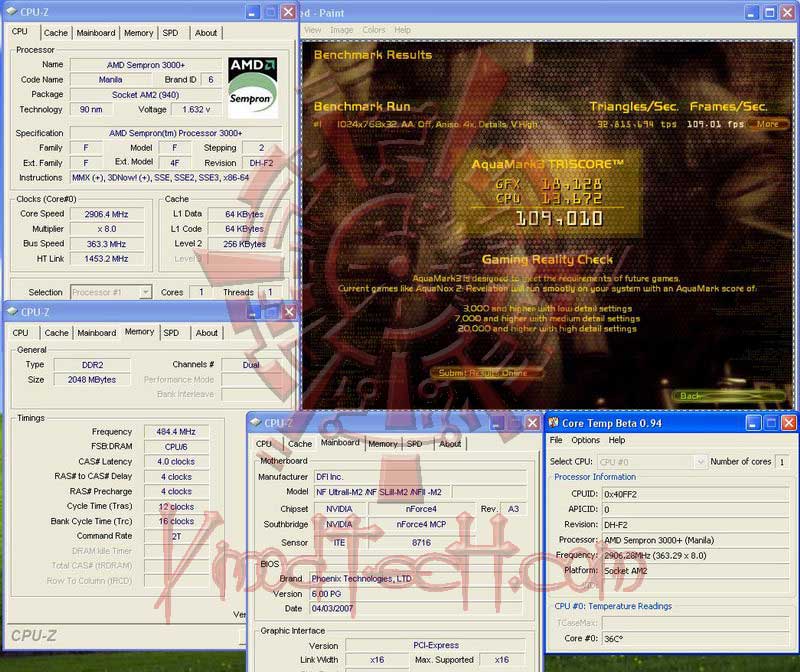Select CPU tab in Mainboard CPU-Z window
The image size is (800, 672).
(264, 444)
